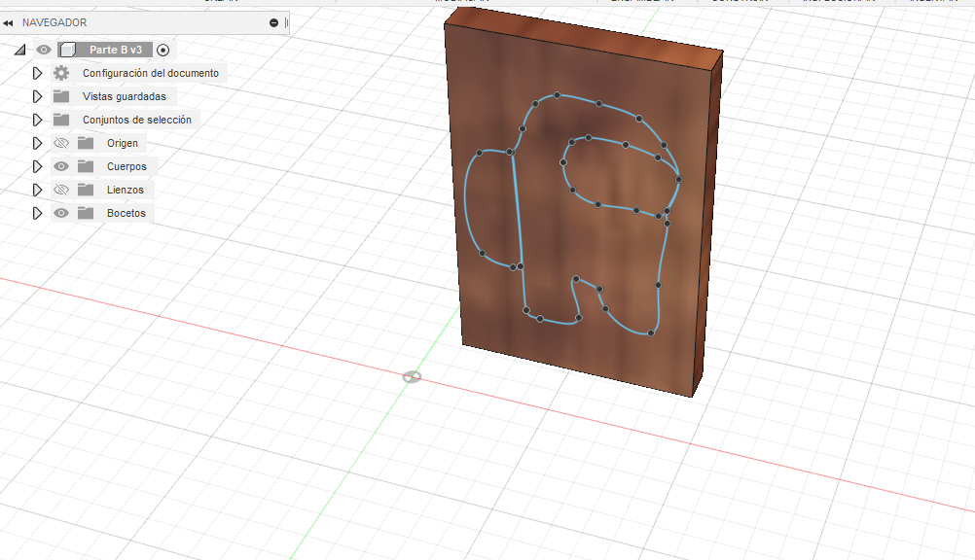This screenshot has width=975, height=560.
Task: Click the Vistas guardadas folder icon
Action: click(61, 96)
